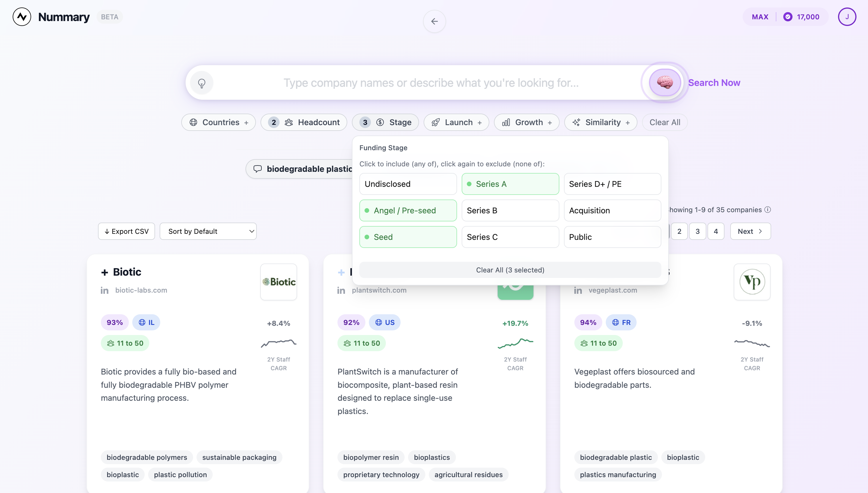Click the US country badge

[x=384, y=322]
